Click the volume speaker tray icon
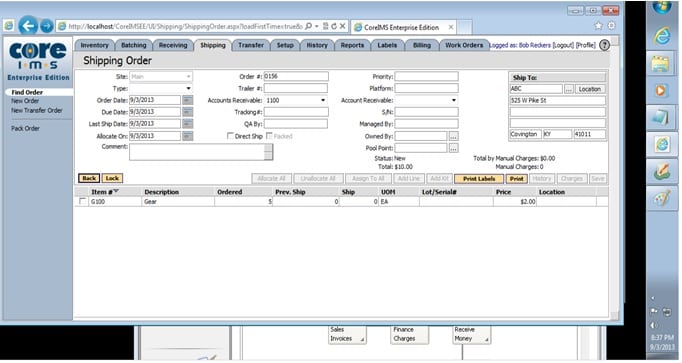Viewport: 682px width, 363px height. 654,326
